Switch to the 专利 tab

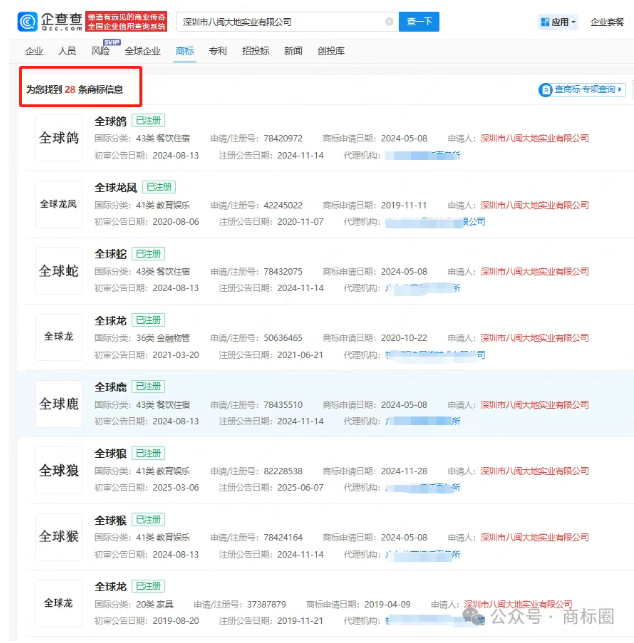click(x=217, y=50)
